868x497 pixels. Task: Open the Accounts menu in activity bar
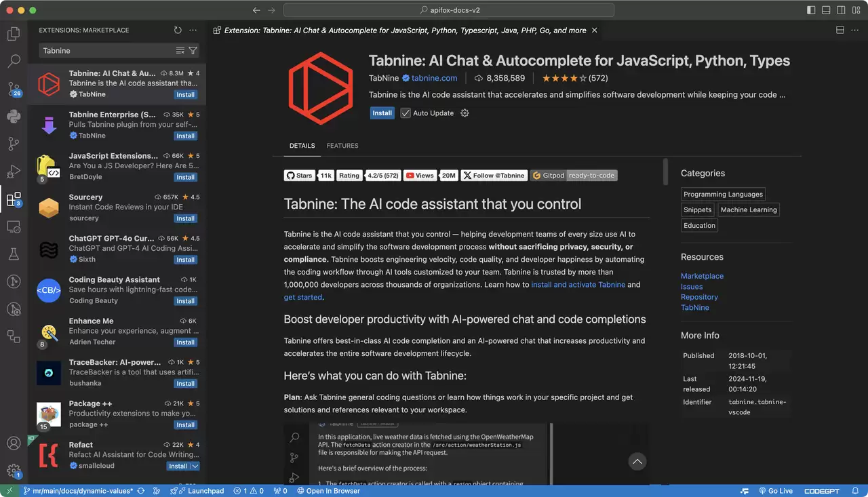(14, 443)
